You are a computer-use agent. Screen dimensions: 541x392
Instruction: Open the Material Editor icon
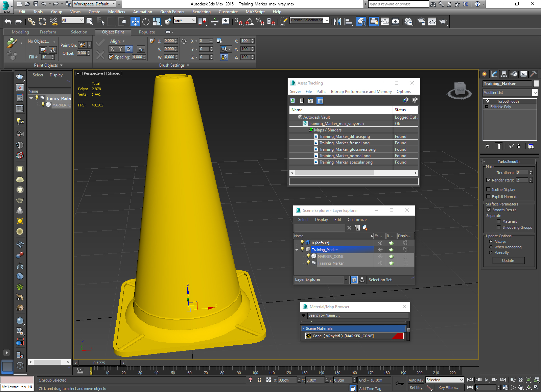408,21
